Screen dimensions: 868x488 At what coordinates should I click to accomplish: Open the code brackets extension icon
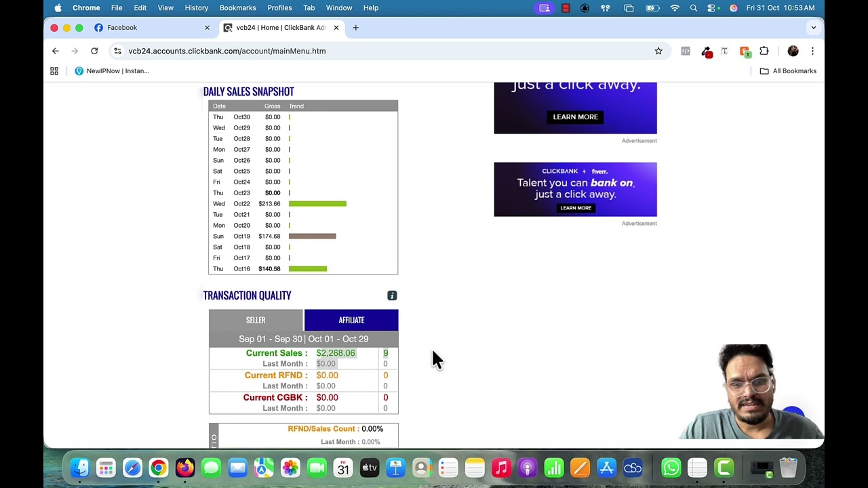point(686,51)
